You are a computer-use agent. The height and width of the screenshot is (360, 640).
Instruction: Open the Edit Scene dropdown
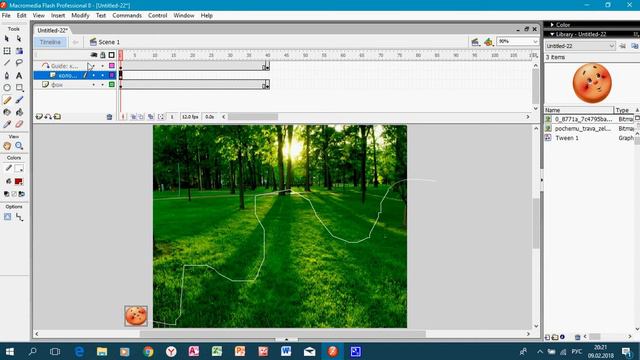tap(475, 42)
